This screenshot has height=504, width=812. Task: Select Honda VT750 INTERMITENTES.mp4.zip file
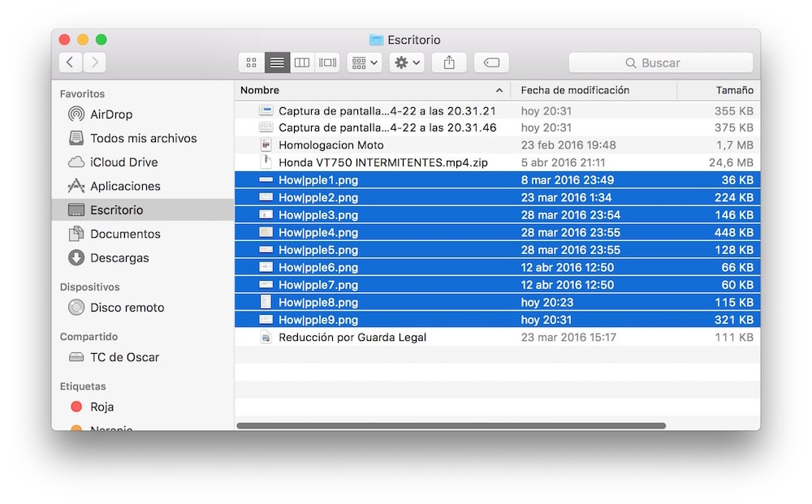pos(382,162)
